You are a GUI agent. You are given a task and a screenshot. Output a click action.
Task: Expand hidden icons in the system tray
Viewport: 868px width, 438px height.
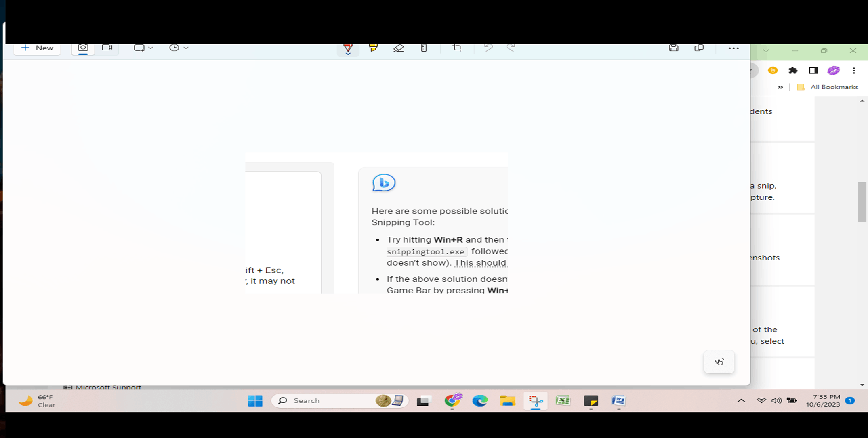(741, 400)
